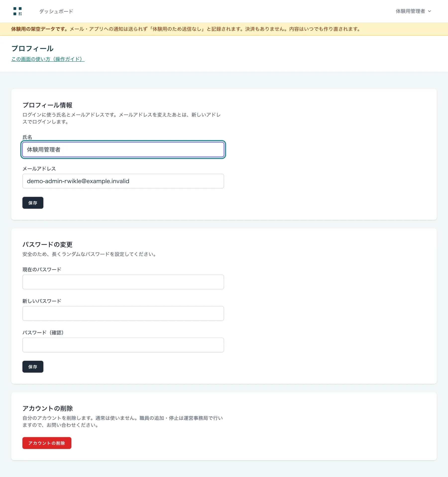
Task: Open the この画面の使い方（操作ガイド） link
Action: click(x=48, y=59)
